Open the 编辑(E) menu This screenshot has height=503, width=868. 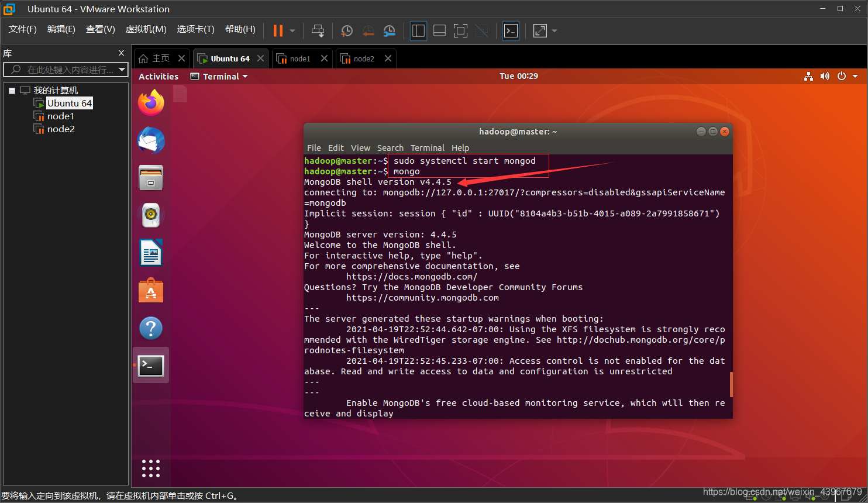click(61, 29)
